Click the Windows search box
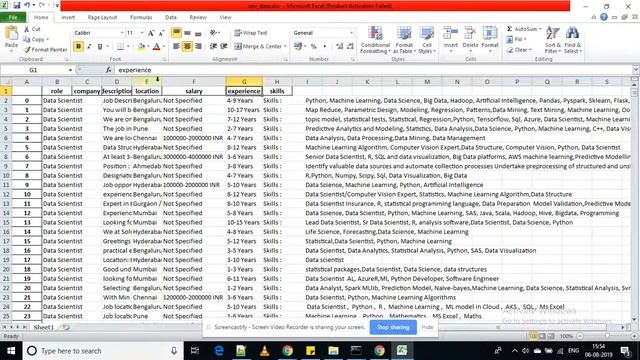Viewport: 640px width, 360px height. pyautogui.click(x=102, y=351)
